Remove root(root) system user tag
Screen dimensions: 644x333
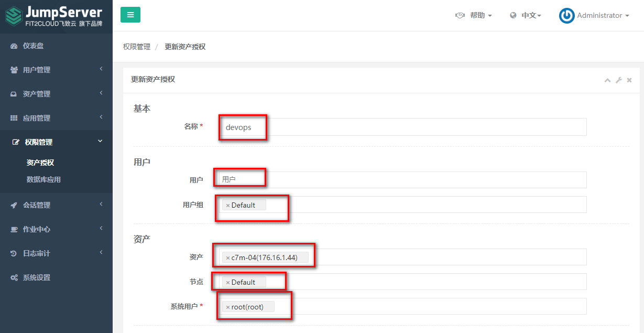[x=228, y=307]
